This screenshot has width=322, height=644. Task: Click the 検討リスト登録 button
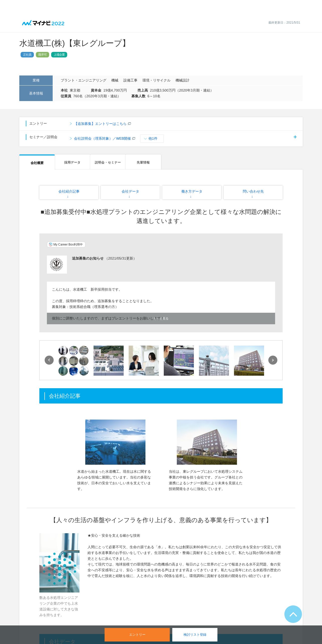(195, 635)
